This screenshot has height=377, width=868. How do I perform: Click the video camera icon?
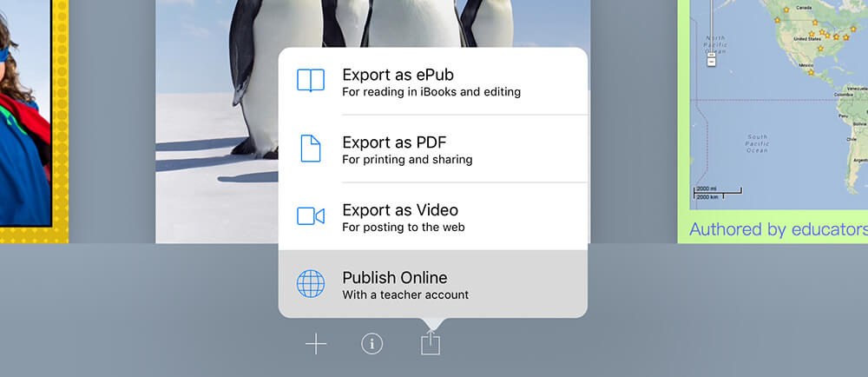[x=310, y=216]
